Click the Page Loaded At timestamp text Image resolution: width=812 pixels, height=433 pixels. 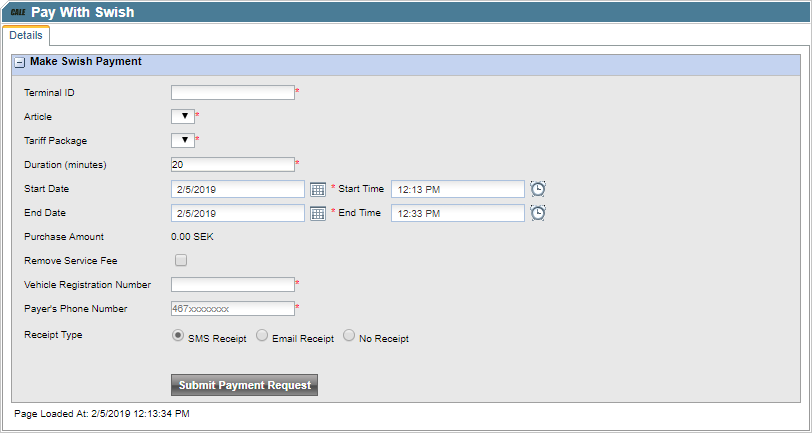[x=102, y=413]
